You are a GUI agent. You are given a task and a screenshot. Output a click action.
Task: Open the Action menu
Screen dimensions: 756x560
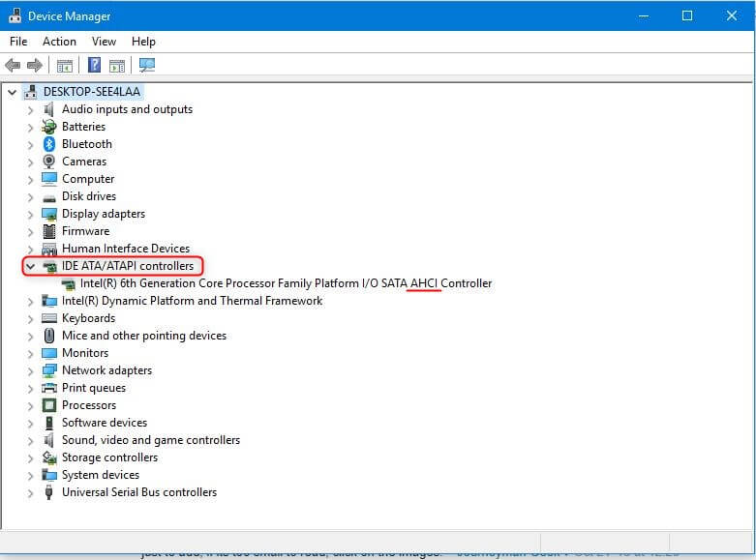point(59,42)
